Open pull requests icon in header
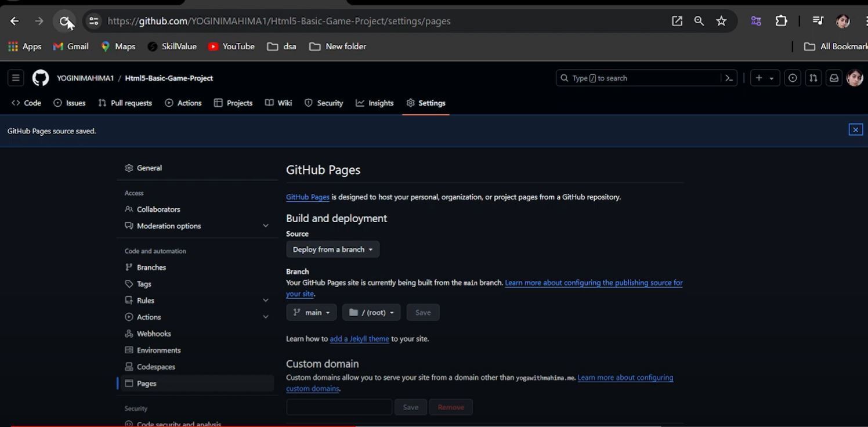Viewport: 868px width, 427px height. pyautogui.click(x=813, y=78)
